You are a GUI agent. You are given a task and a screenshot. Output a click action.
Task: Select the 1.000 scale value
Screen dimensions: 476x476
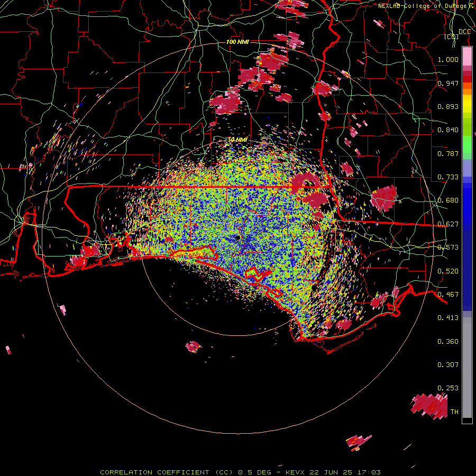pos(448,59)
